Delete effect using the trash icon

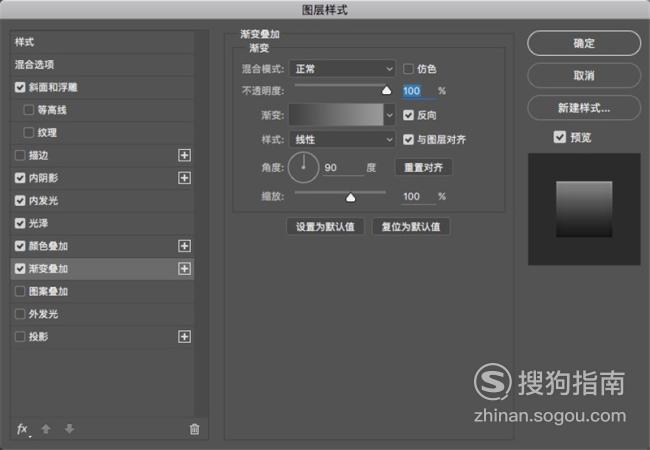click(x=194, y=429)
